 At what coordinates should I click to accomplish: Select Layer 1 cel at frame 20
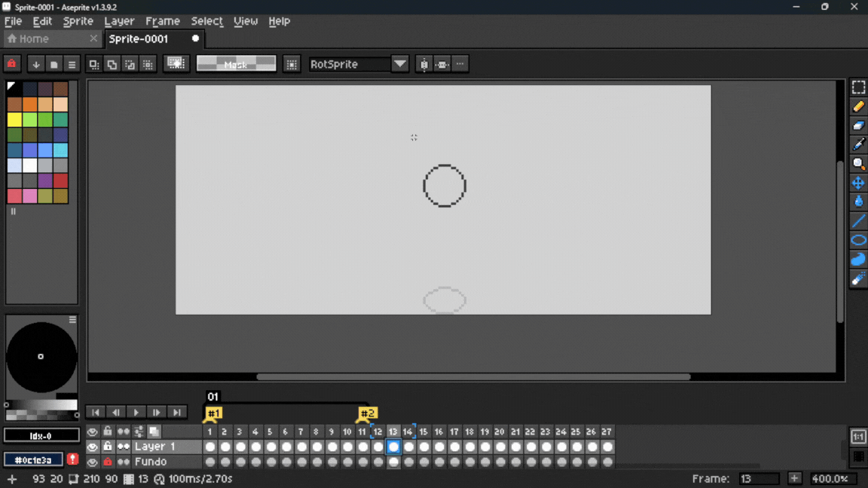pyautogui.click(x=500, y=447)
